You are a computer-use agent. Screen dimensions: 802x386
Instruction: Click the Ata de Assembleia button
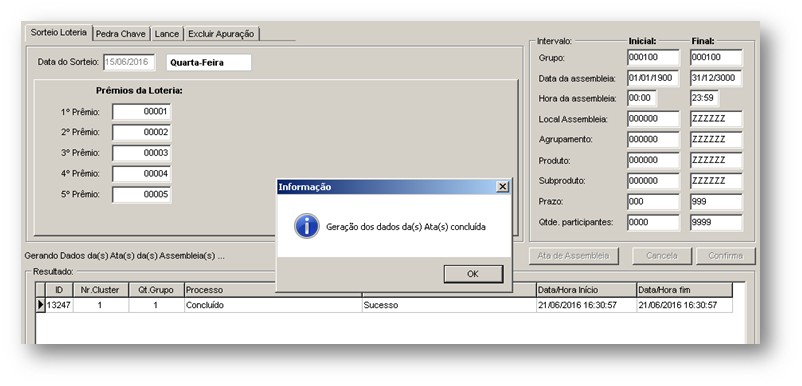573,256
